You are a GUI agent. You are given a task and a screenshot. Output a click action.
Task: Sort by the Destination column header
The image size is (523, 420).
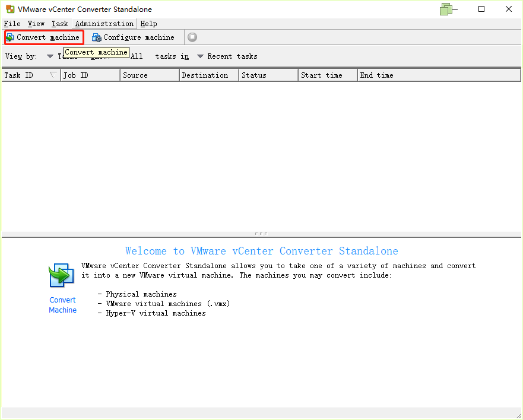[209, 75]
